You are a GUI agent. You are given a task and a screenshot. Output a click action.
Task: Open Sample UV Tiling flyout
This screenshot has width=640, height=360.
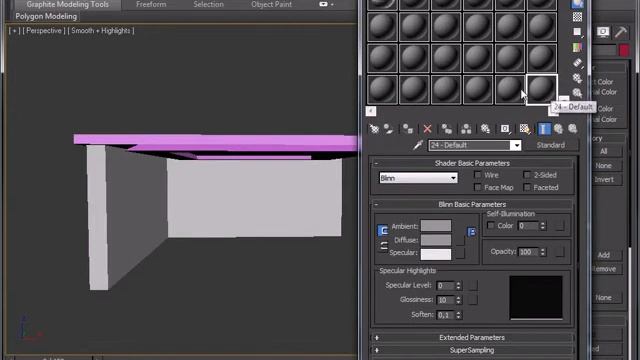tap(577, 32)
